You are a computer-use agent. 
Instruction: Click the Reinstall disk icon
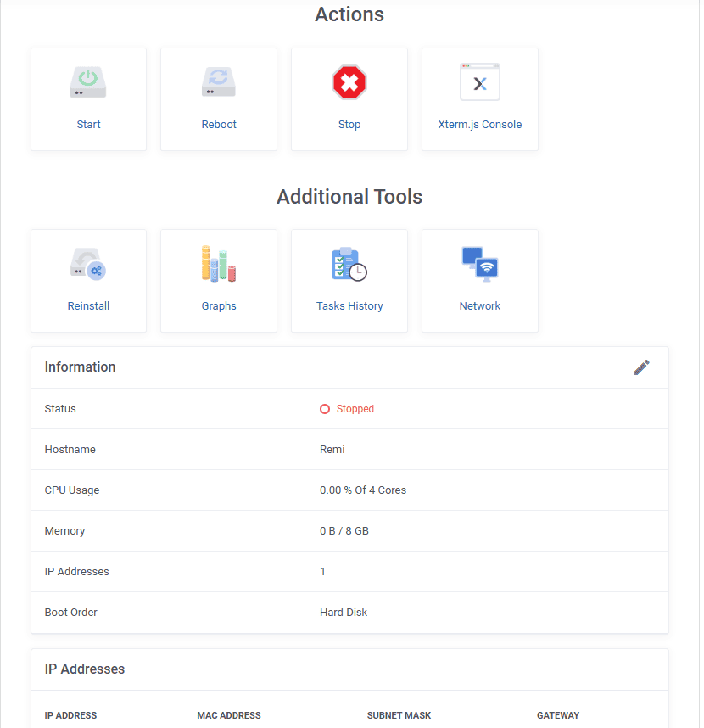(88, 264)
